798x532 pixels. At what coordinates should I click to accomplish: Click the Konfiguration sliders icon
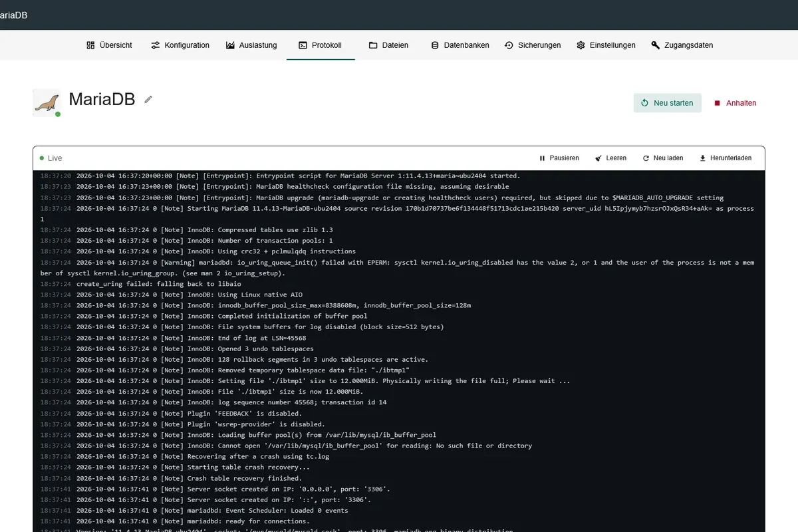(x=156, y=45)
